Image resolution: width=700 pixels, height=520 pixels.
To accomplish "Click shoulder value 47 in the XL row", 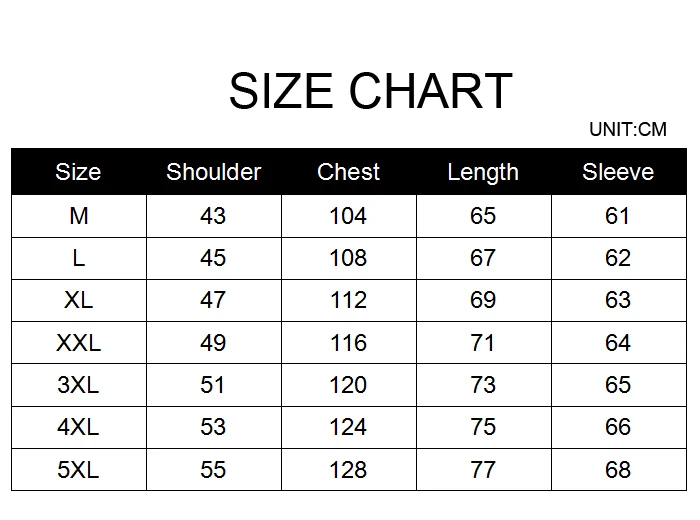I will point(213,300).
